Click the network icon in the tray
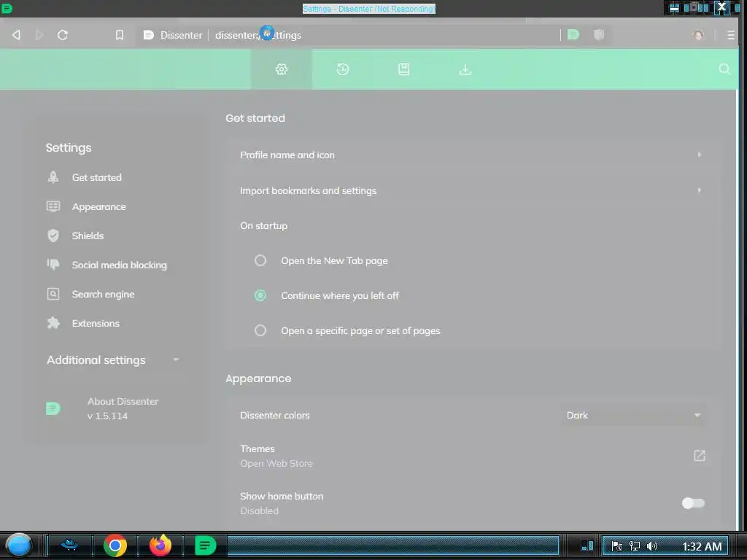Viewport: 747px width, 560px height. pyautogui.click(x=635, y=546)
